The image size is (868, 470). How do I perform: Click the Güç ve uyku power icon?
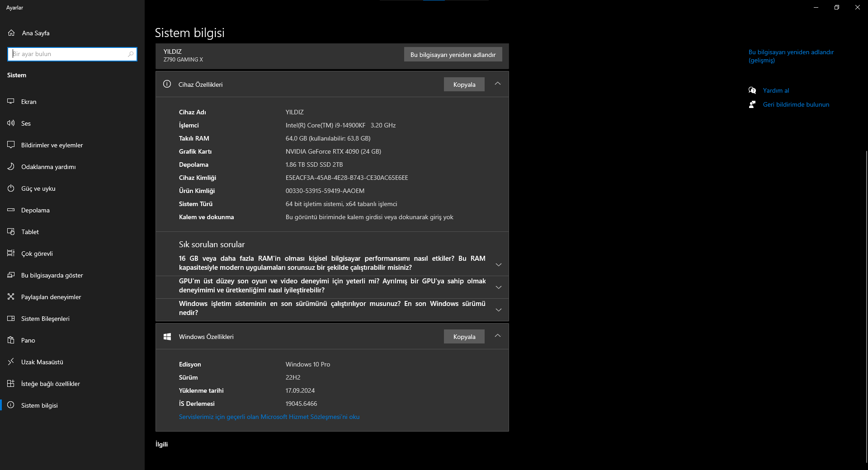point(11,188)
